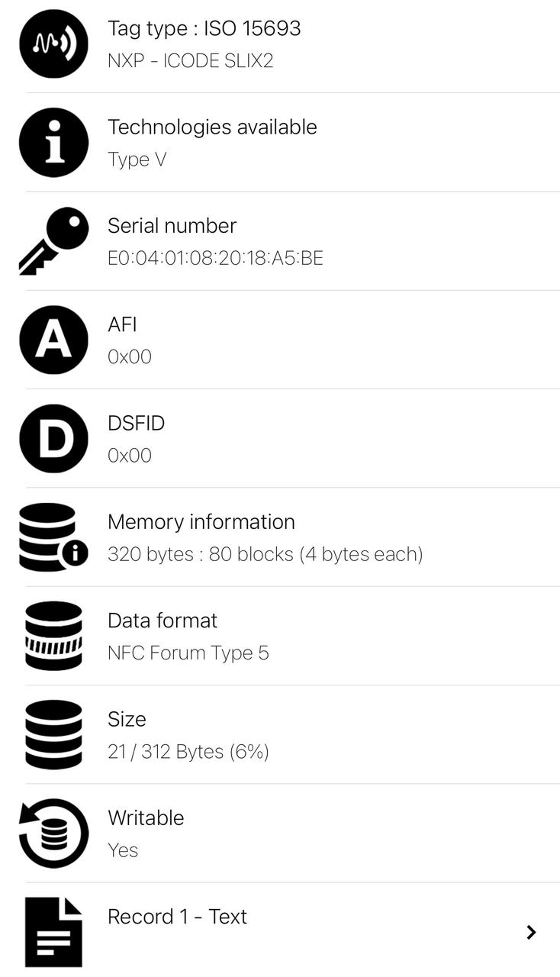
Task: Tap the Memory information database icon
Action: [53, 537]
